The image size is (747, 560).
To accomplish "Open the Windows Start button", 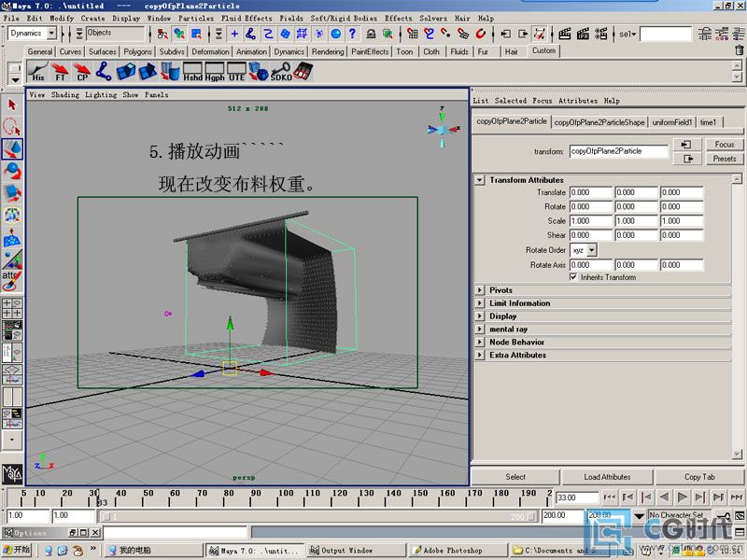I will pyautogui.click(x=17, y=550).
